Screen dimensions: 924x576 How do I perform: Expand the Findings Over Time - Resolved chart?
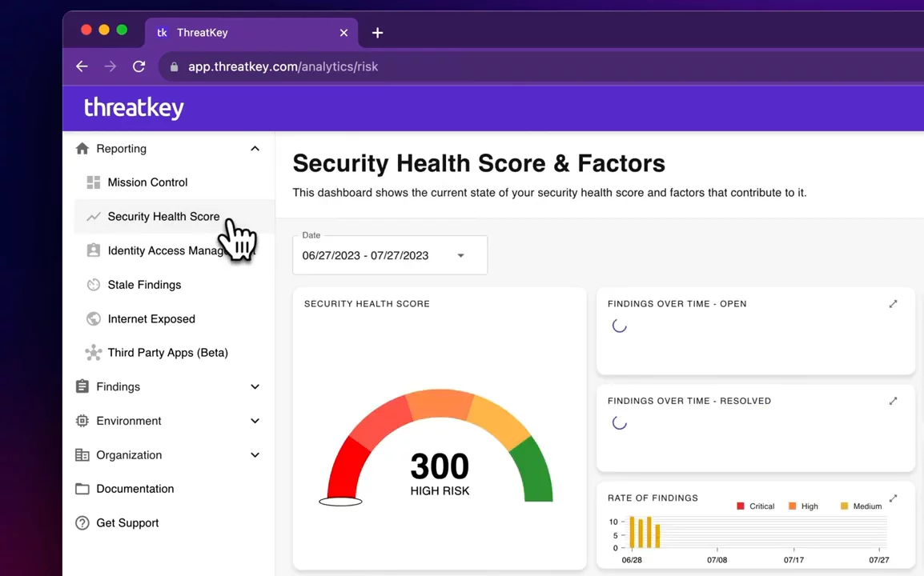(x=893, y=401)
